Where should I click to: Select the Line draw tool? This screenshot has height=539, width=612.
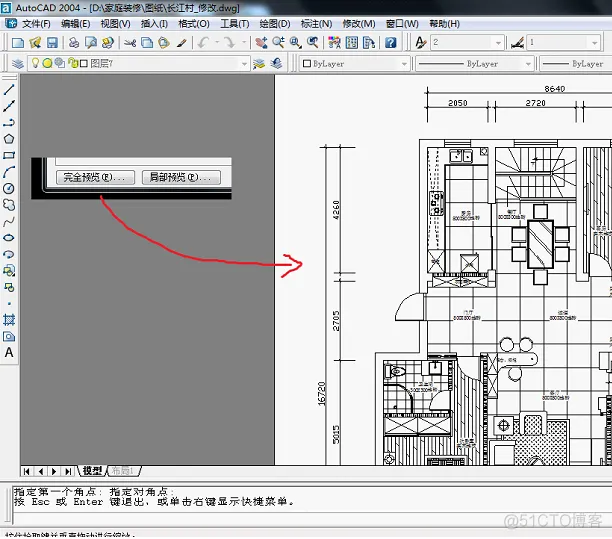coord(9,89)
